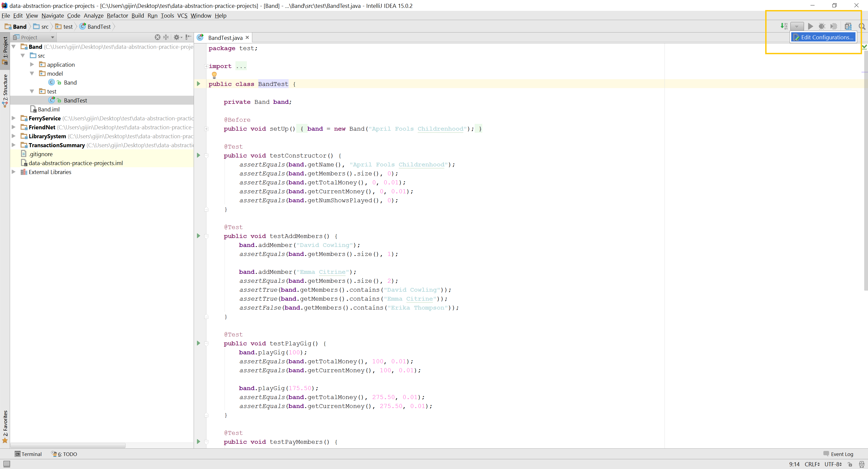The width and height of the screenshot is (868, 469).
Task: Open the Project panel settings gear
Action: click(x=177, y=37)
